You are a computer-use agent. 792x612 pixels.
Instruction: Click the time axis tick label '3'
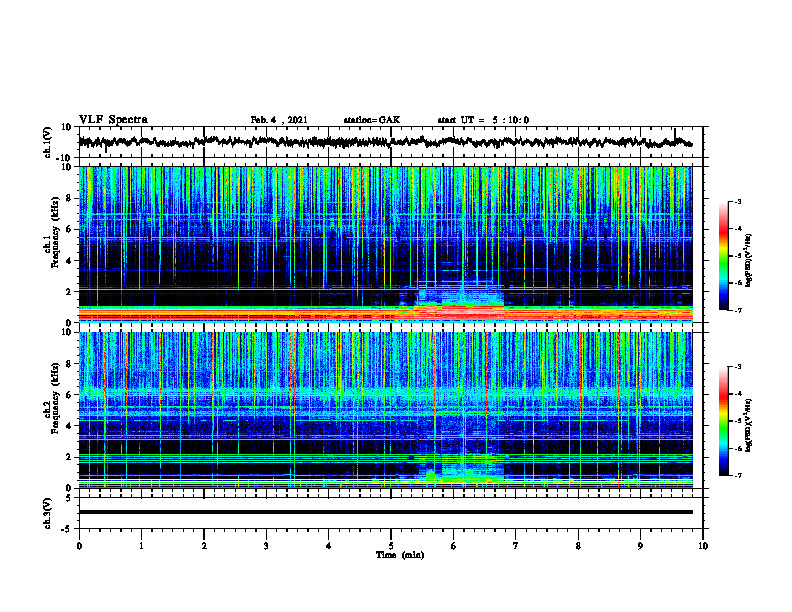pos(266,546)
